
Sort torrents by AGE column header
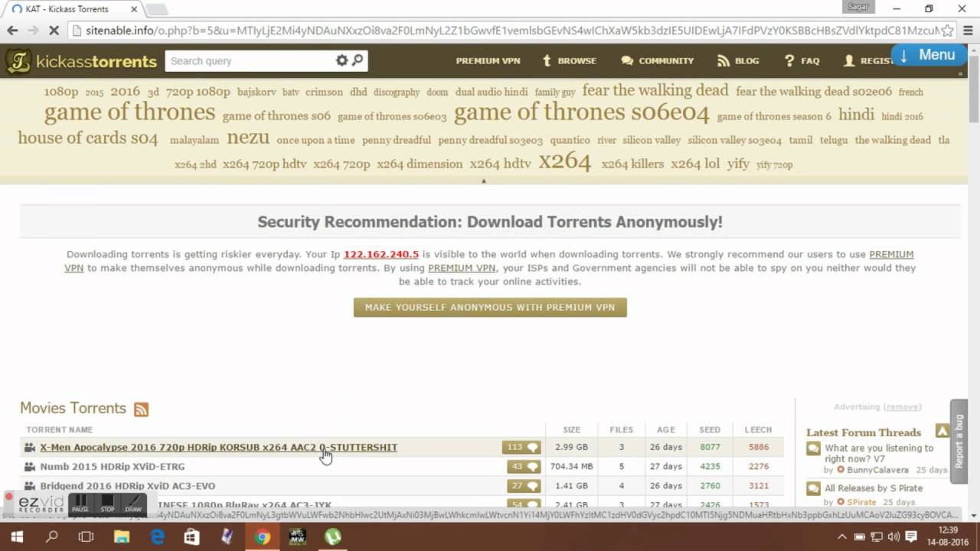[x=665, y=429]
